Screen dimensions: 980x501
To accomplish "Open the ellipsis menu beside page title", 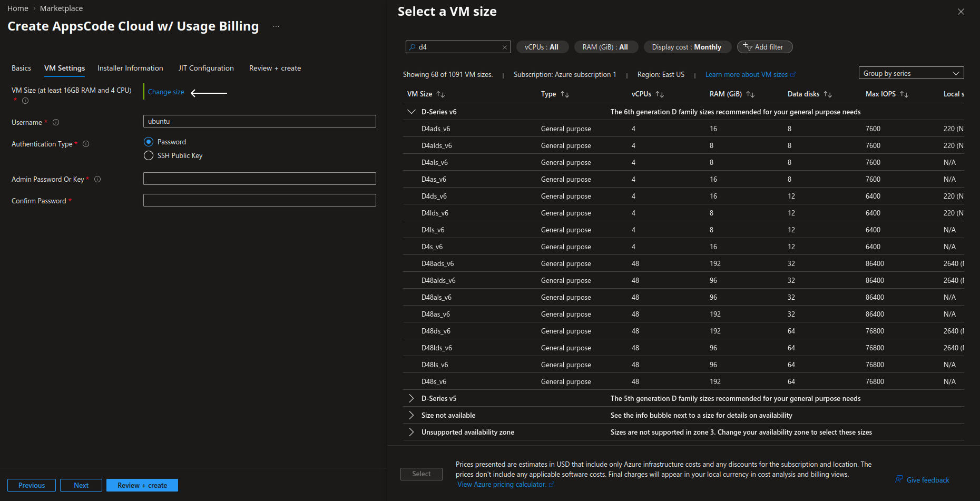I will pyautogui.click(x=276, y=26).
